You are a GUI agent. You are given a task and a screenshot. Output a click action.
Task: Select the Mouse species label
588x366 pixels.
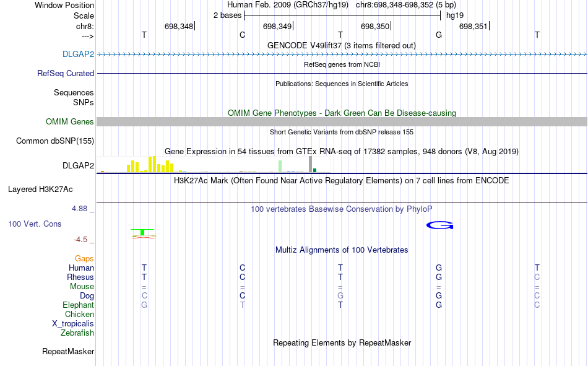pyautogui.click(x=82, y=286)
